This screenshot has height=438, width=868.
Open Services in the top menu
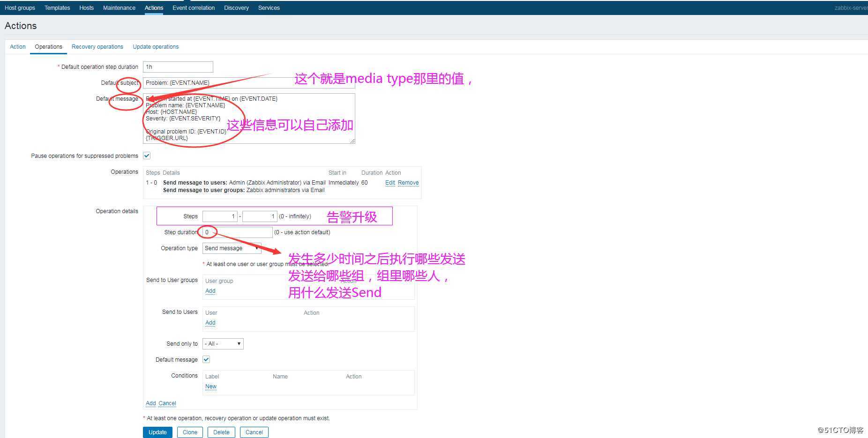pos(269,8)
